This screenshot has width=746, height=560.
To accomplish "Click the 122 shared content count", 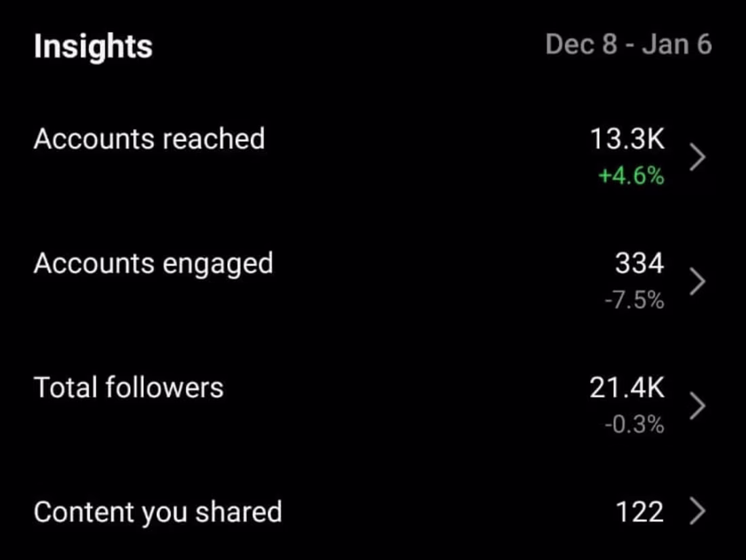I will tap(639, 513).
